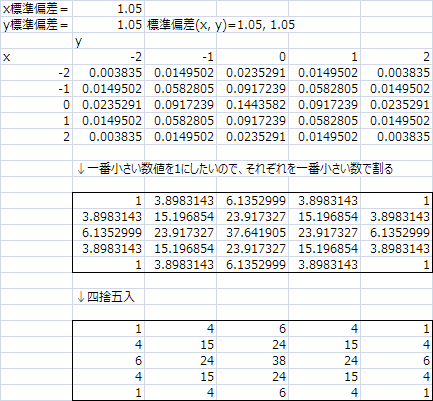Screen dimensions: 433x401
Task: Select the x row header 0
Action: [36, 105]
